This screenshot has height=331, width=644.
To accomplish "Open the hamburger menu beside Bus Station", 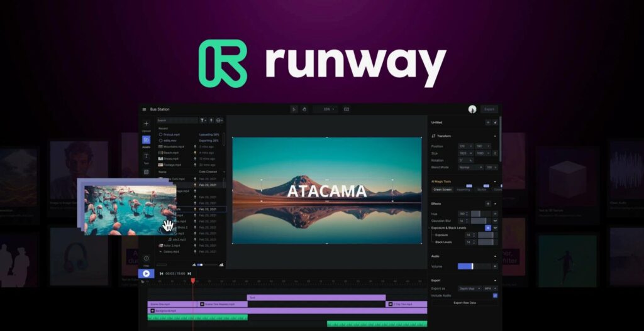I will click(144, 109).
